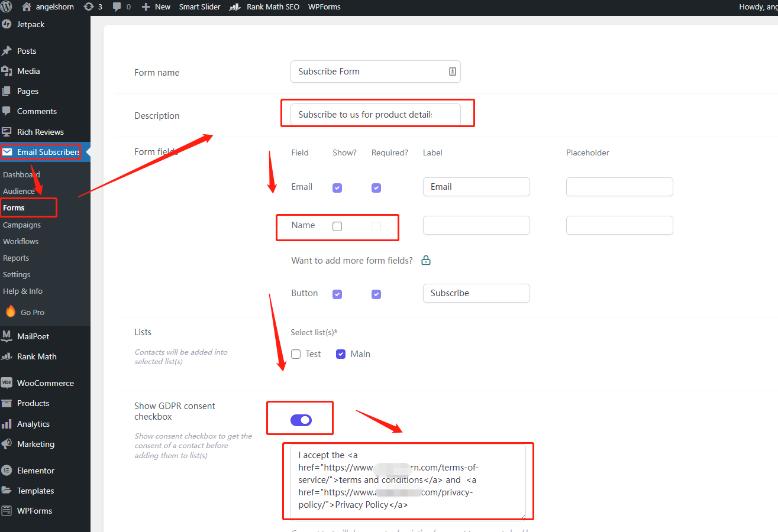Click the Elementor icon in sidebar

point(7,471)
